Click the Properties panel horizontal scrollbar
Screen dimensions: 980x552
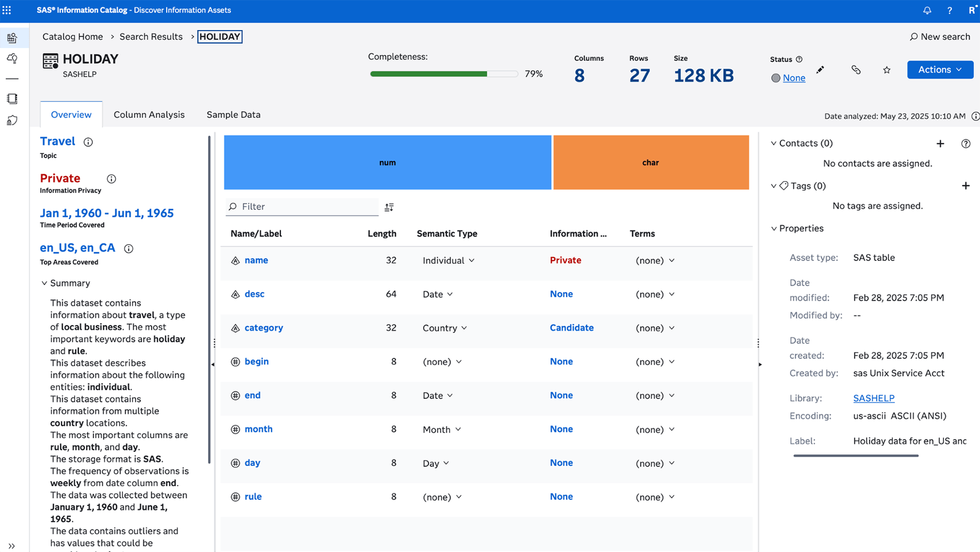856,456
